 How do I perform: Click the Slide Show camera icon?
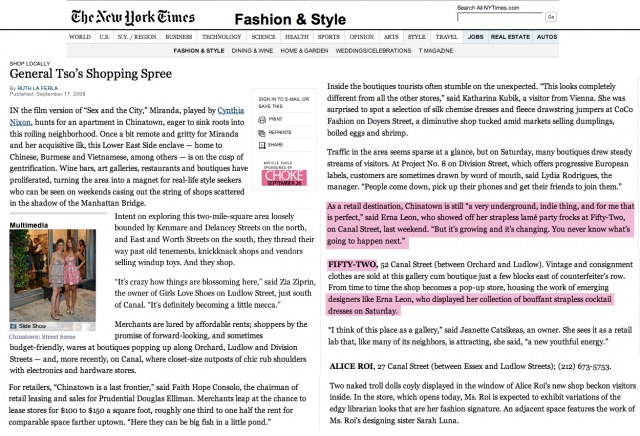pyautogui.click(x=13, y=326)
